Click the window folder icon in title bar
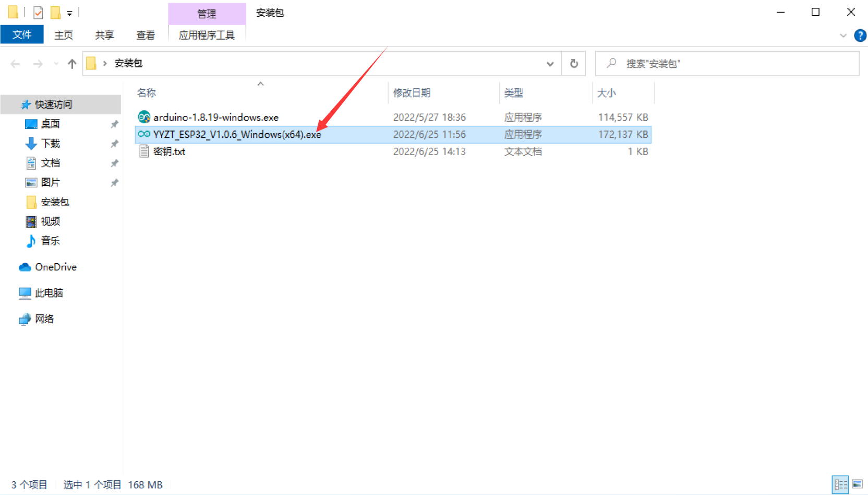This screenshot has height=495, width=868. tap(13, 12)
